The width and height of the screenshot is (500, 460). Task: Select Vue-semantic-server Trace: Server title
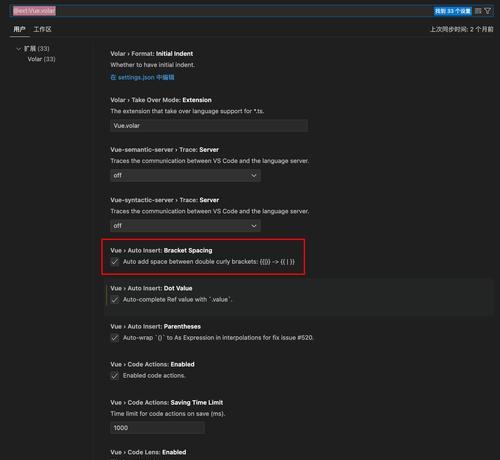point(165,150)
